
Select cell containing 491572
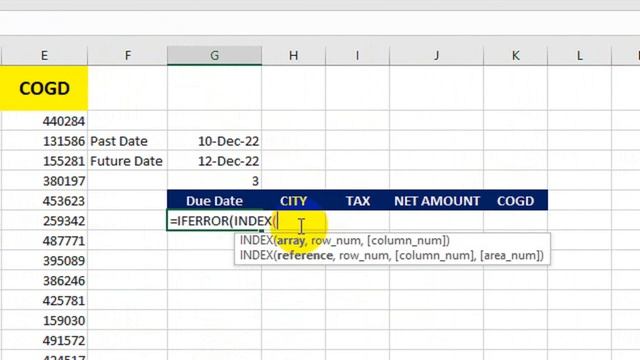[x=44, y=341]
